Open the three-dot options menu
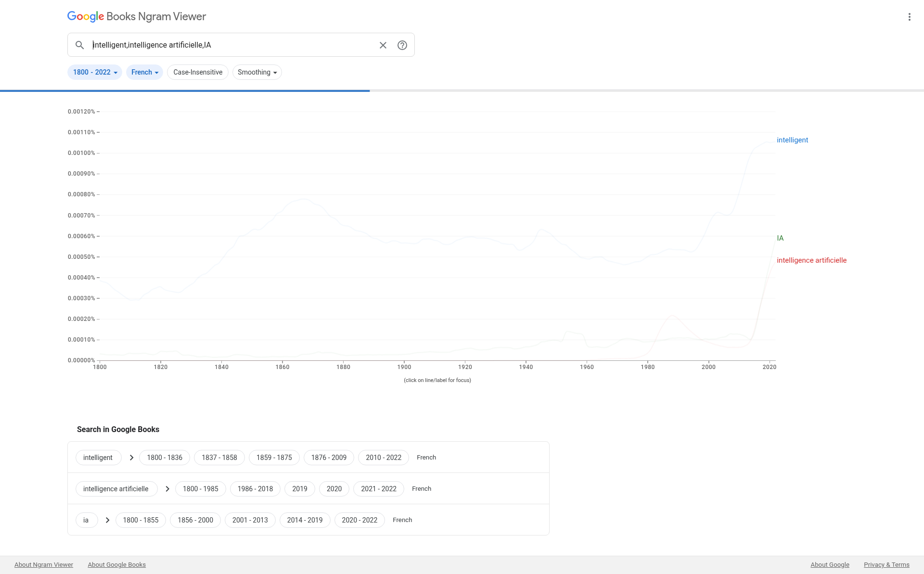This screenshot has height=574, width=924. [909, 17]
